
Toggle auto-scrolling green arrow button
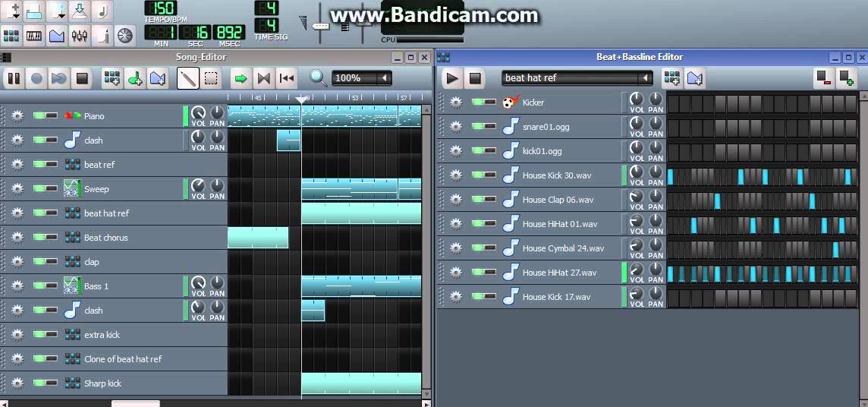(241, 78)
